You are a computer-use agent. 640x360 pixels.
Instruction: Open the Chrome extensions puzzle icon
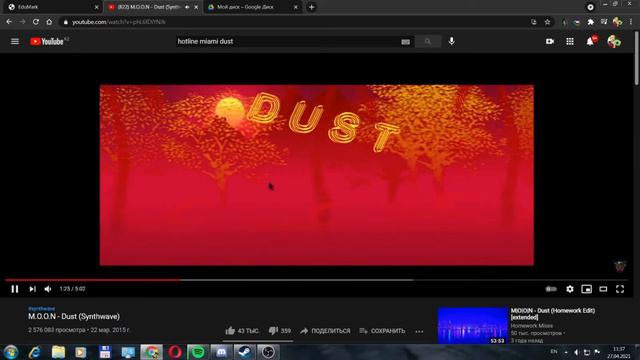(591, 22)
